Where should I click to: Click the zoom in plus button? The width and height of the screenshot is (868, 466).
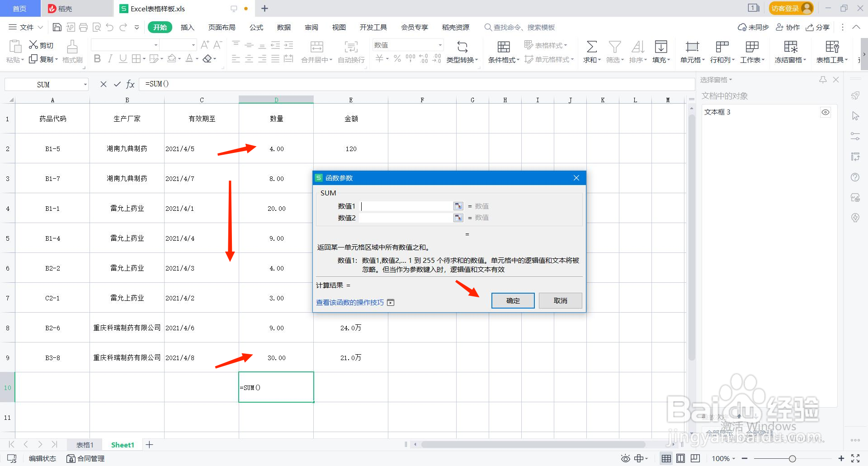click(x=841, y=458)
